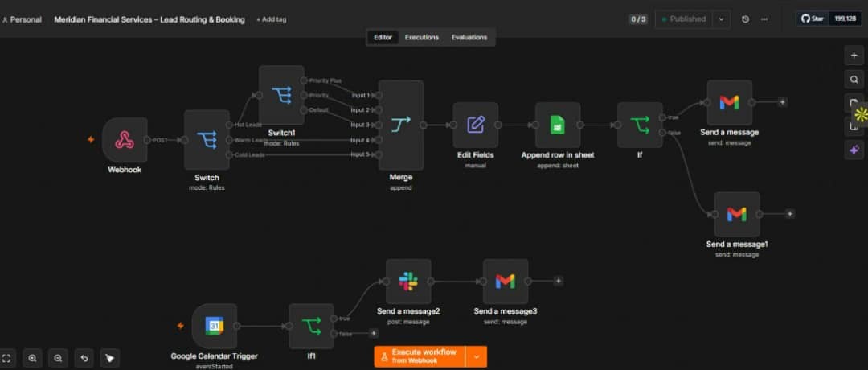Viewport: 868px width, 370px height.
Task: Click the yellow asterisk side tab
Action: (860, 115)
